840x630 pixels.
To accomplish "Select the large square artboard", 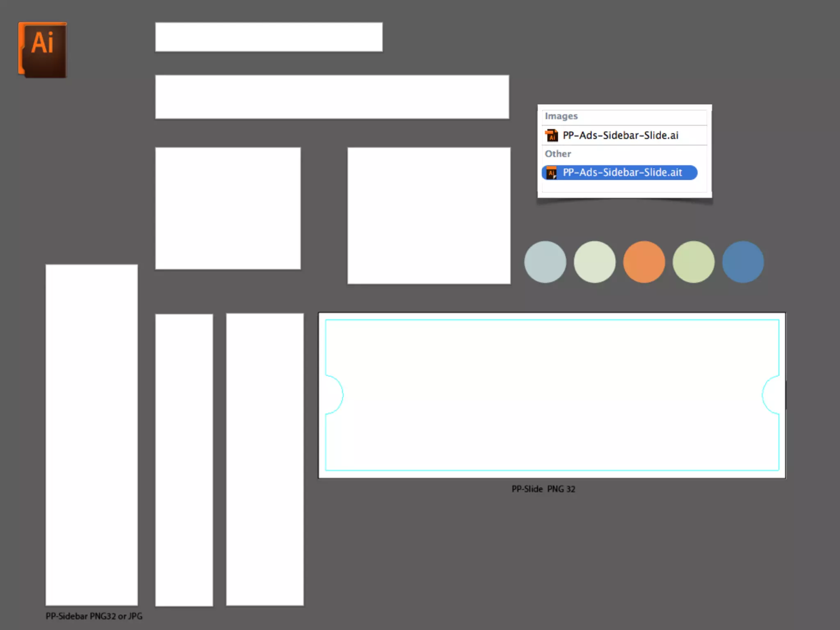I will [429, 215].
